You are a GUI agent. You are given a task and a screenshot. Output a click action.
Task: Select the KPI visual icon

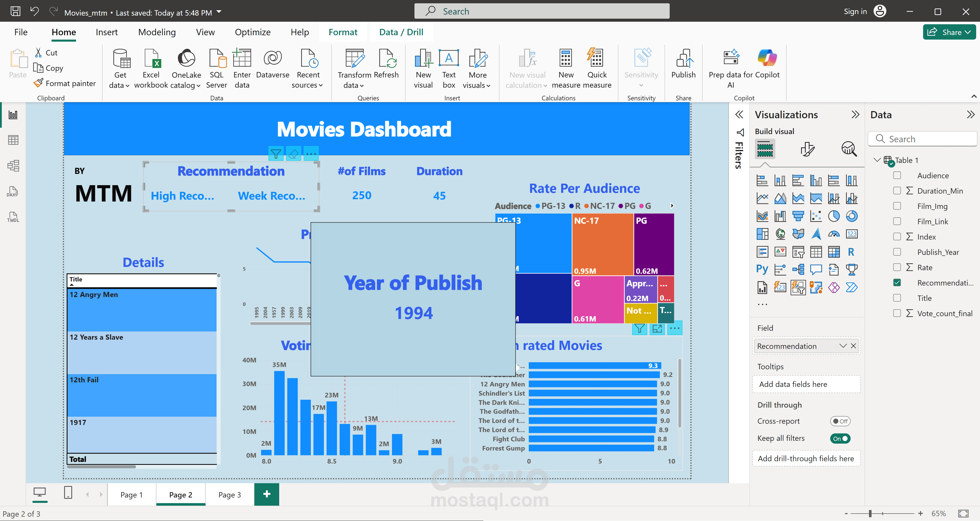(780, 252)
